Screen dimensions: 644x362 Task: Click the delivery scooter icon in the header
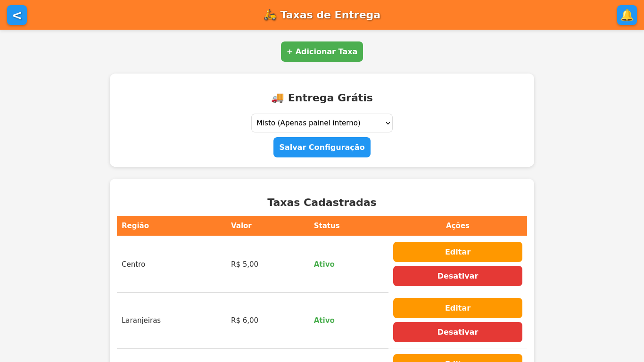pyautogui.click(x=270, y=15)
